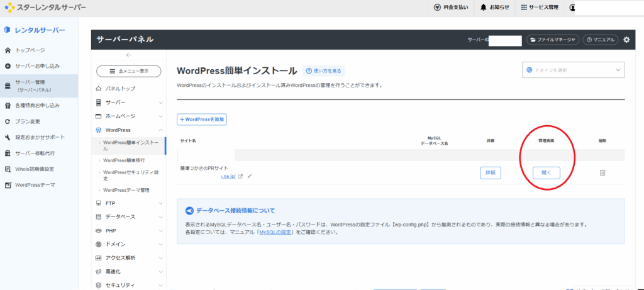Click the trash icon to delete site
Screen dimensions: 644x290
pos(602,173)
